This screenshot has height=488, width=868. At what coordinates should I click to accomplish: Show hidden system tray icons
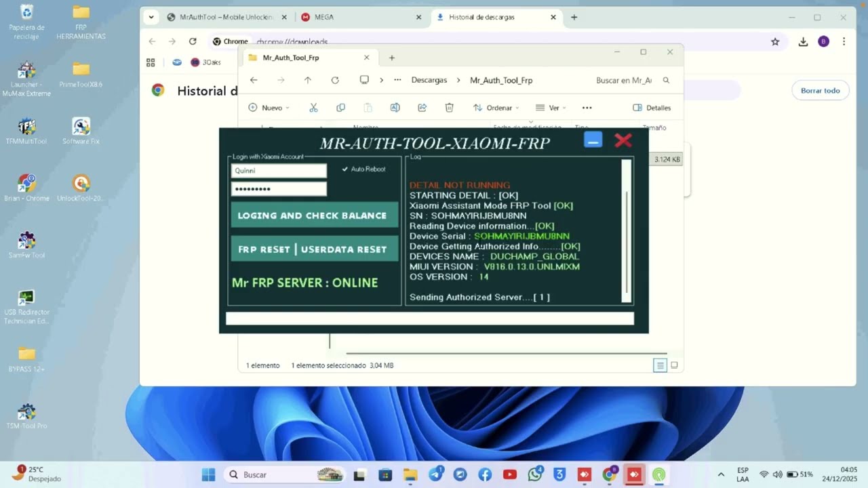click(x=721, y=474)
